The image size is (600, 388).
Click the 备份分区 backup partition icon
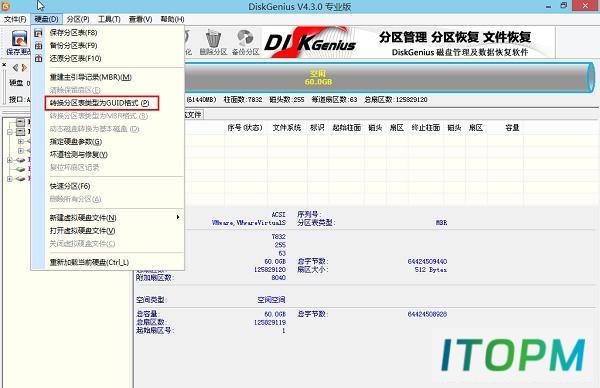[245, 39]
